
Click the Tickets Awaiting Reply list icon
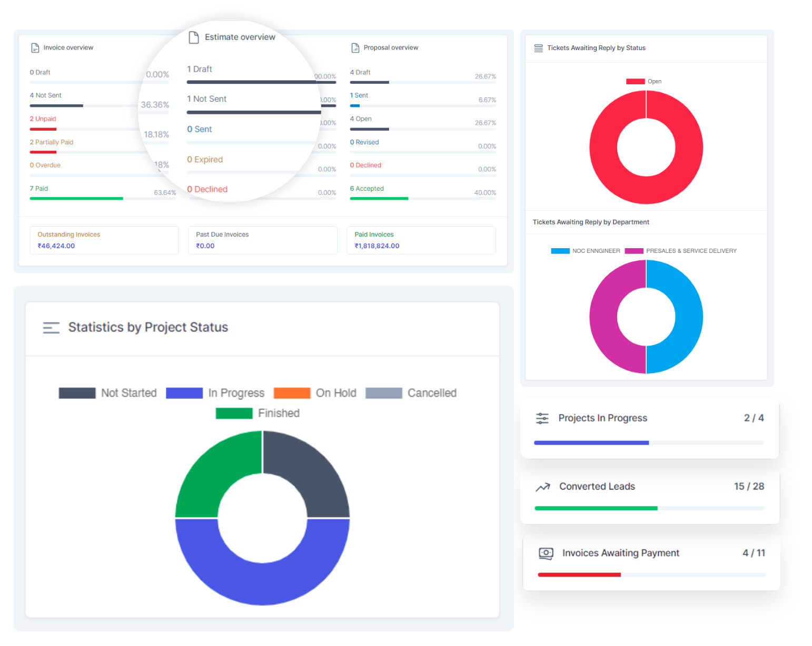point(538,48)
